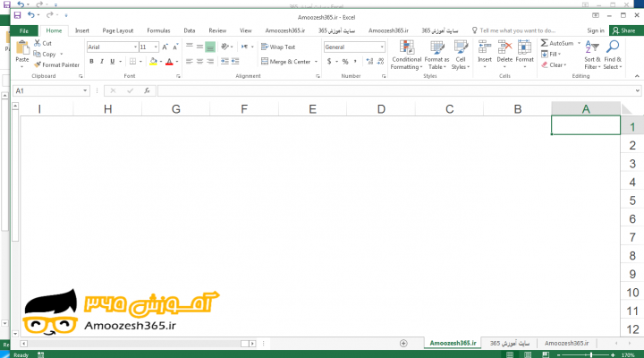Click the Cut scissors icon

pyautogui.click(x=38, y=43)
